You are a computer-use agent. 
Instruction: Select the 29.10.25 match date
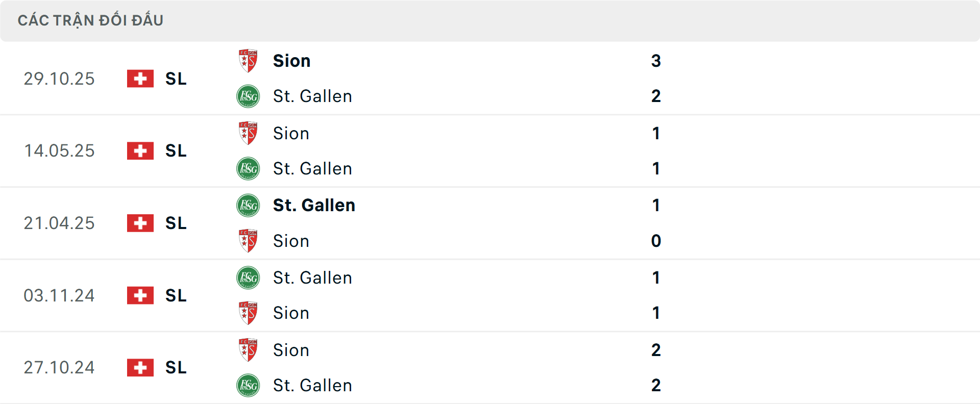[x=59, y=79]
